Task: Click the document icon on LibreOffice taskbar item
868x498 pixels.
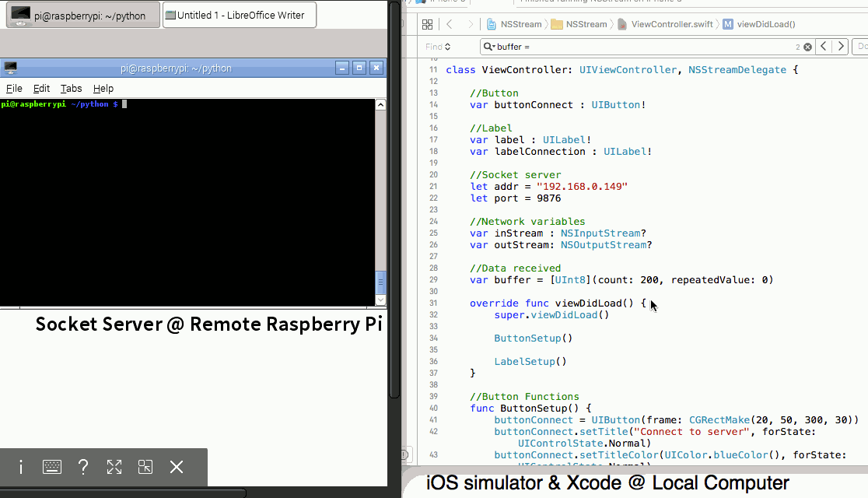Action: 170,15
